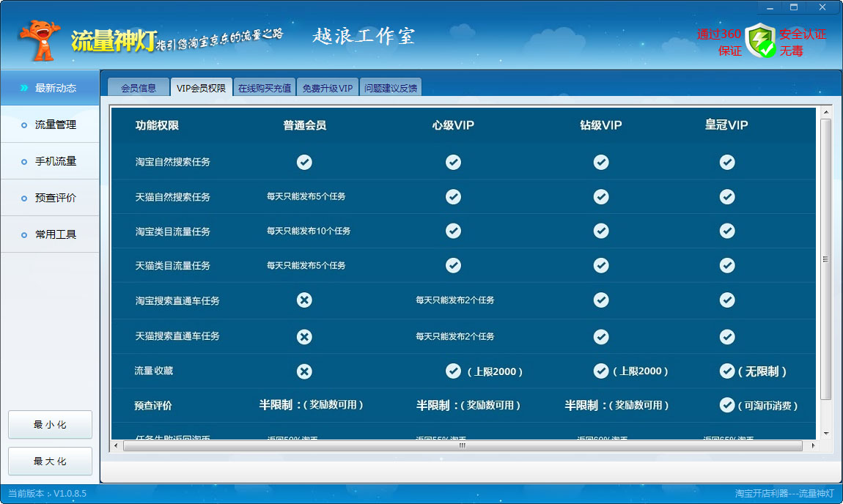
Task: Click the 钻级VIP checkmark in 淘宝自然搜索任务 row
Action: (601, 163)
